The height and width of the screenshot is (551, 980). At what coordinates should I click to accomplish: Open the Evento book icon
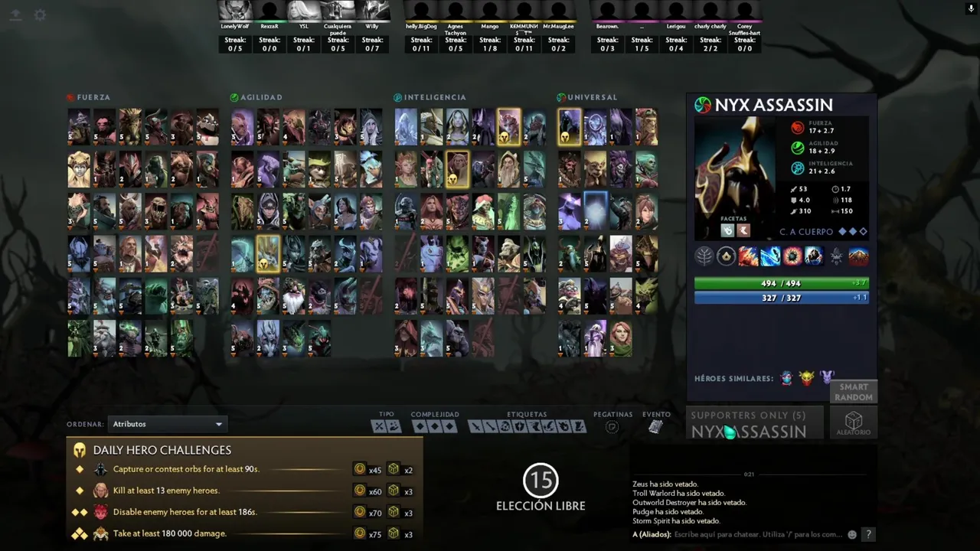tap(655, 427)
